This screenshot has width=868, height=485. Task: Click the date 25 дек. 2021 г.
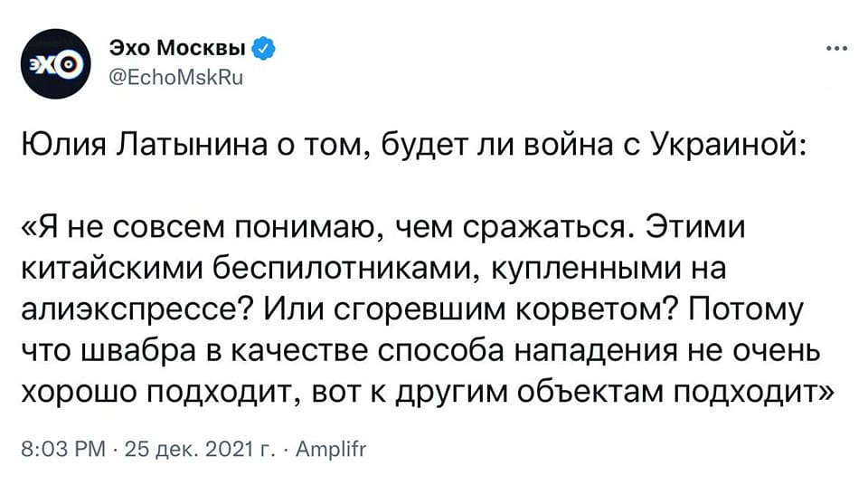pyautogui.click(x=202, y=449)
